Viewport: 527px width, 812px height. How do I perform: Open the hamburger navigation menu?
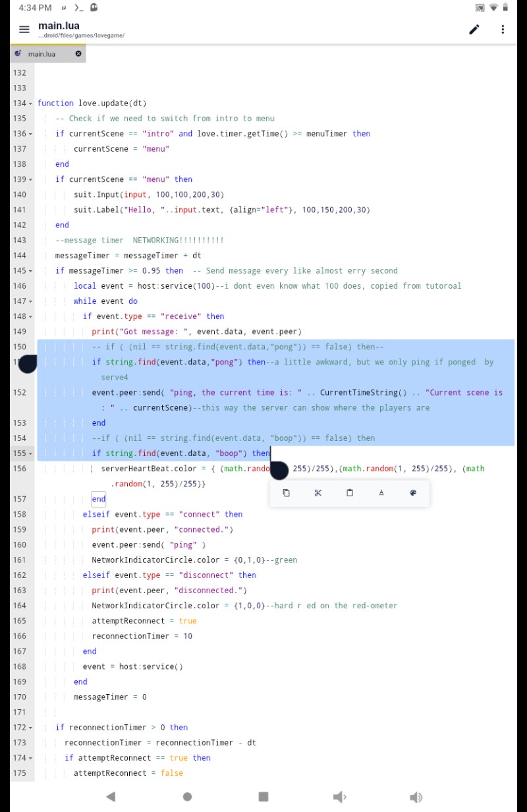[24, 30]
